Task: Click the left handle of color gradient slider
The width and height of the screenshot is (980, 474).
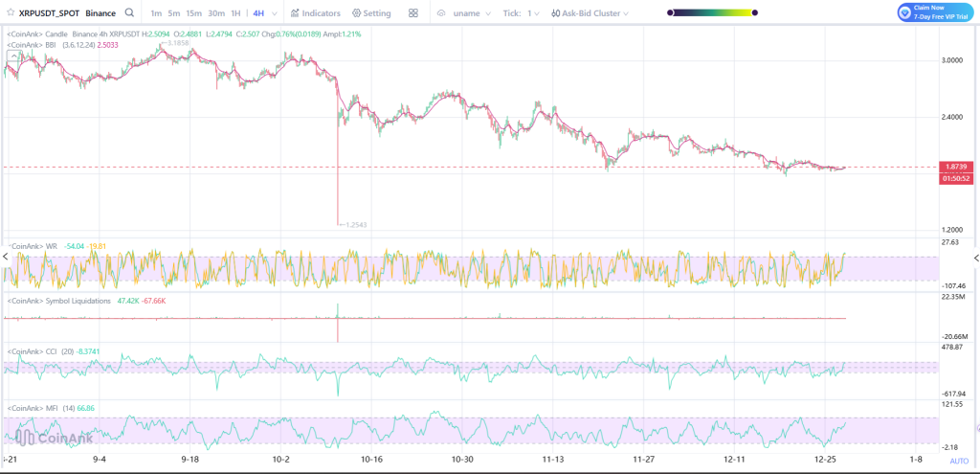Action: (670, 13)
